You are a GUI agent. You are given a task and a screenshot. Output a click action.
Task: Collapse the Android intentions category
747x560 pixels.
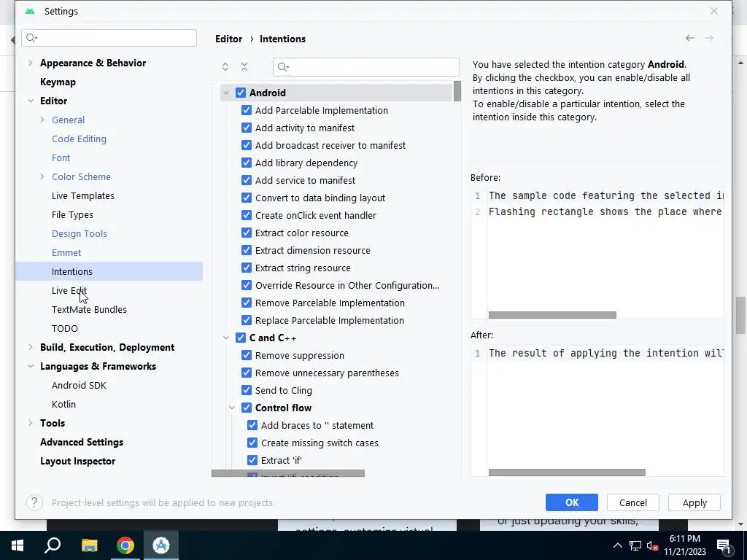click(226, 93)
